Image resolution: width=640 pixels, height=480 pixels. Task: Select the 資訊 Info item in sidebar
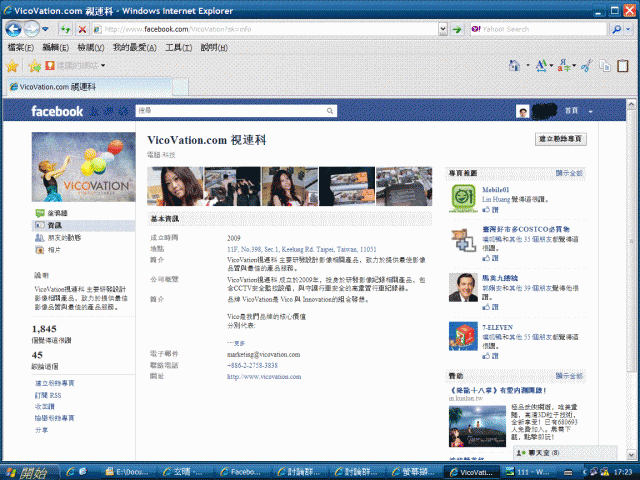point(83,225)
